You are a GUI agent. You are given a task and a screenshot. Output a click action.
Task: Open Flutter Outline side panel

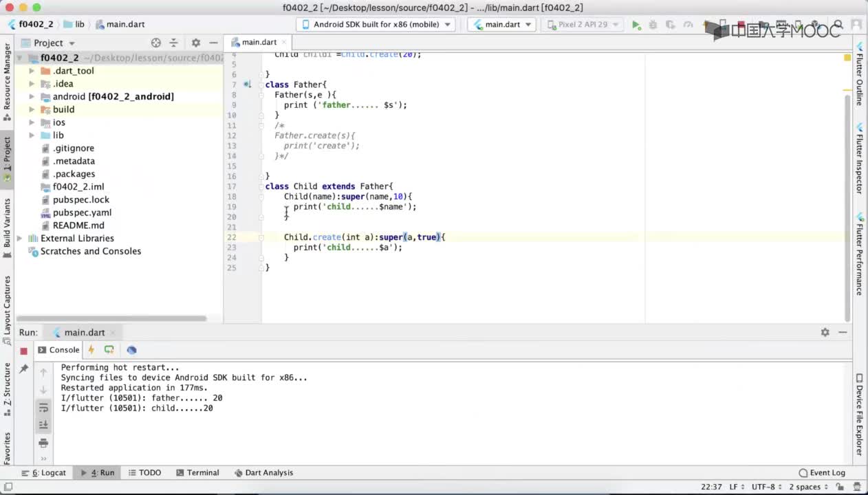860,74
